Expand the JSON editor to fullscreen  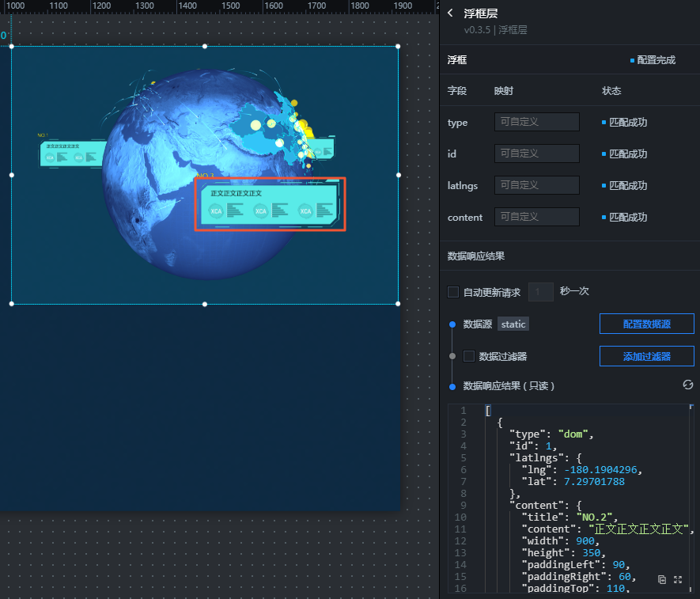(678, 579)
